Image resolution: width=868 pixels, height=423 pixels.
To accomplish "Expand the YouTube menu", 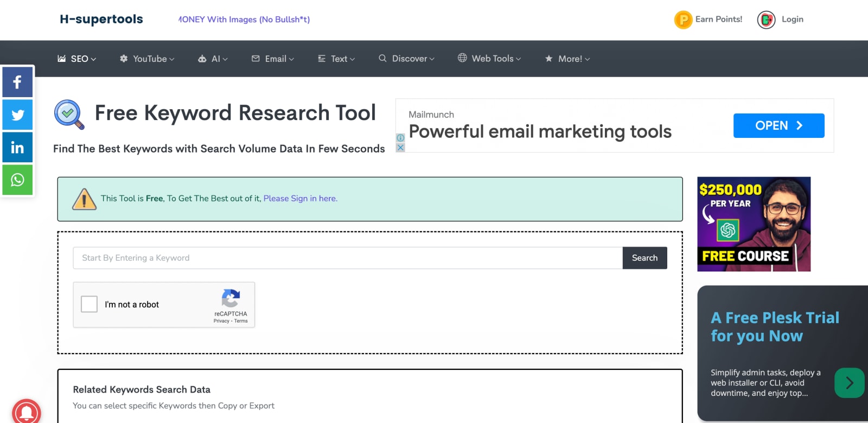I will pos(147,59).
